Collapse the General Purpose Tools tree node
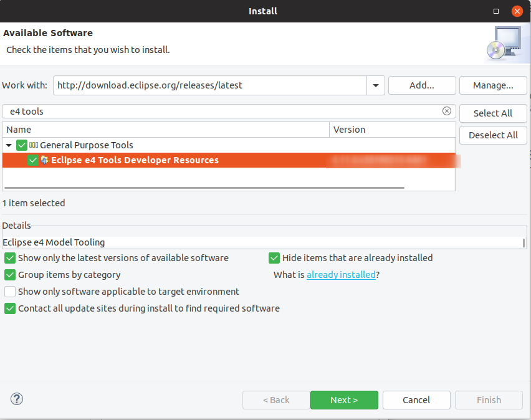Viewport: 531px width, 420px height. click(x=9, y=145)
